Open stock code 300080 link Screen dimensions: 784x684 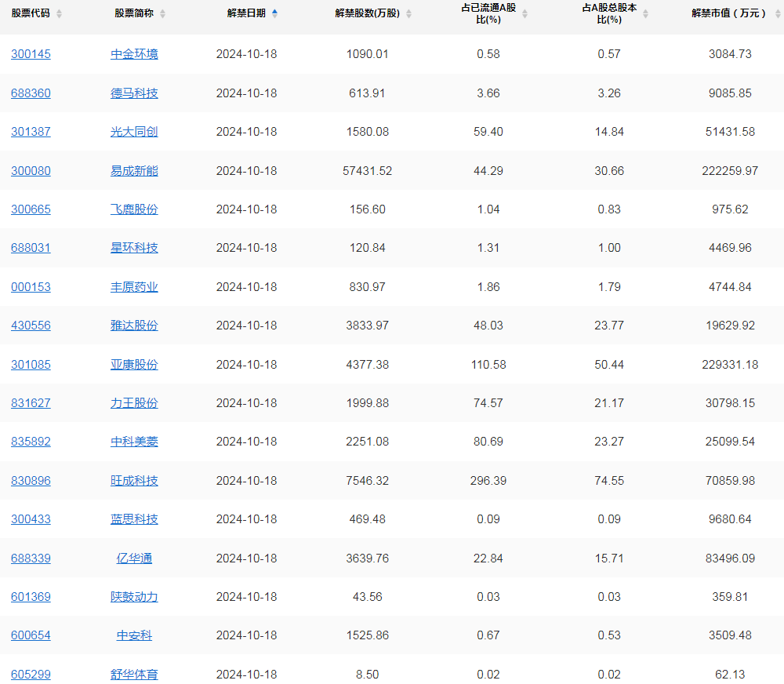tap(31, 171)
